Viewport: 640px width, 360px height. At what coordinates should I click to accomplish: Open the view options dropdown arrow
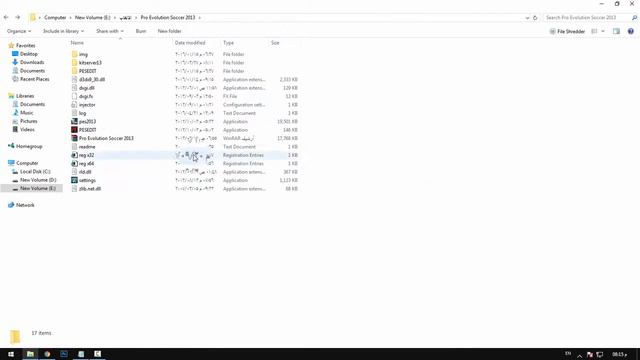point(603,31)
